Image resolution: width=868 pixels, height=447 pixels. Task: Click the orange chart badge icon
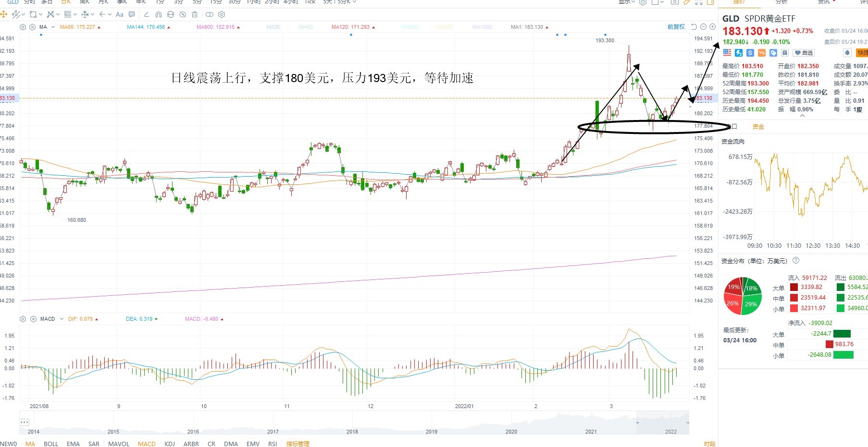coord(761,53)
